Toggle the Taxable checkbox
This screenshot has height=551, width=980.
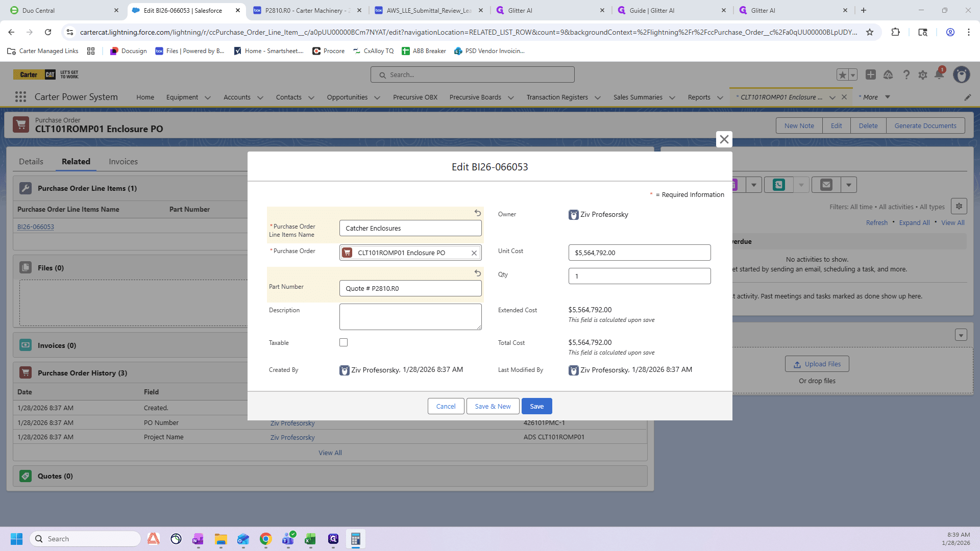click(x=344, y=342)
